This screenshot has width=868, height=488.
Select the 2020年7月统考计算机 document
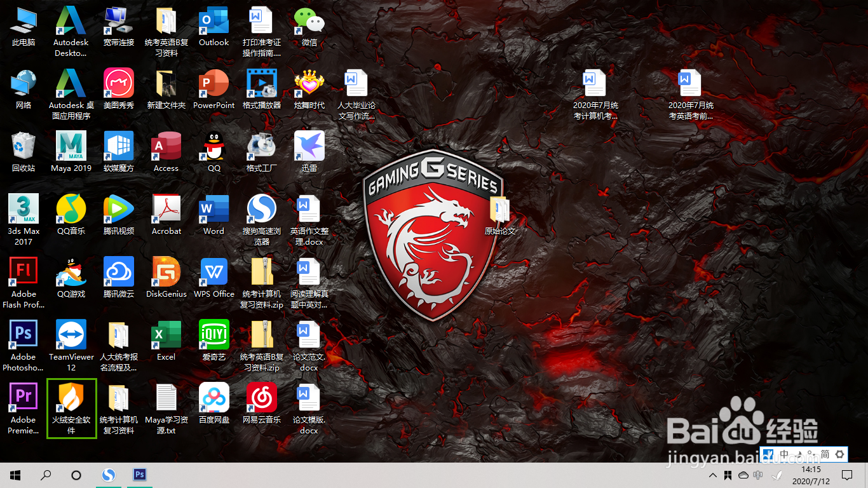(x=595, y=94)
